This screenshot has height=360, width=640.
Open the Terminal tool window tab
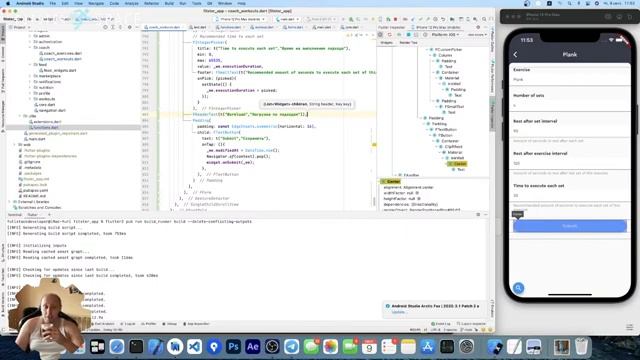pyautogui.click(x=15, y=215)
